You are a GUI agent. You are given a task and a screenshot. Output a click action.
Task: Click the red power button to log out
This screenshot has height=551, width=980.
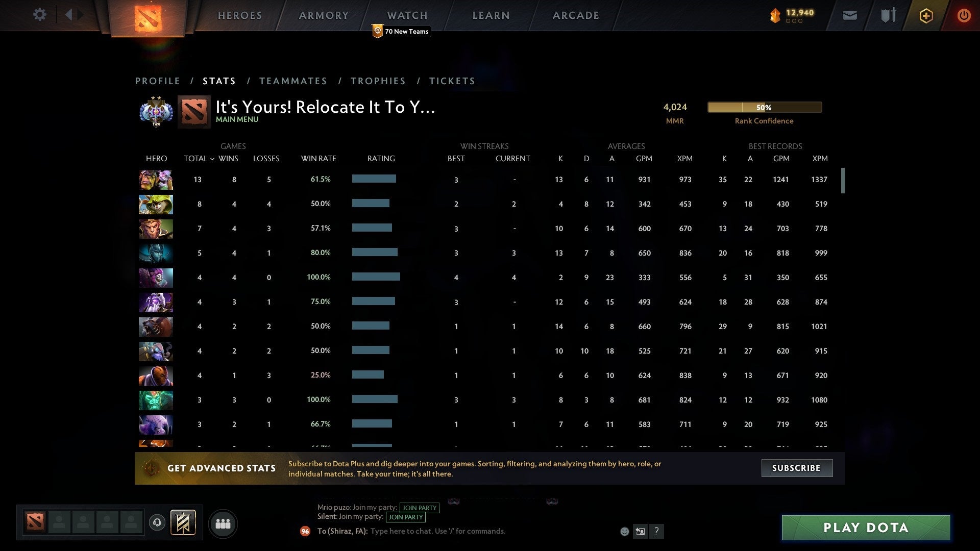(x=964, y=15)
